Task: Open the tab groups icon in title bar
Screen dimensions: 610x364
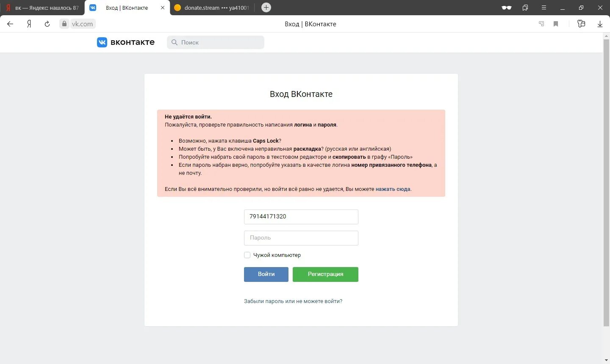Action: [x=525, y=8]
